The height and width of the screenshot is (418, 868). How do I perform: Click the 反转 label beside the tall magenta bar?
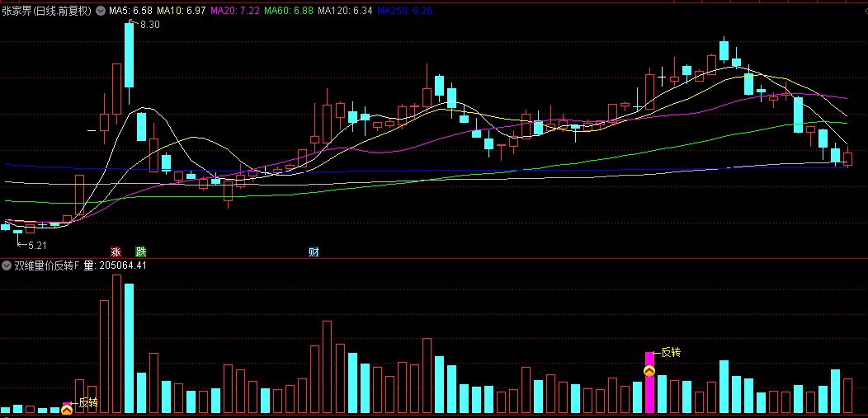point(671,352)
